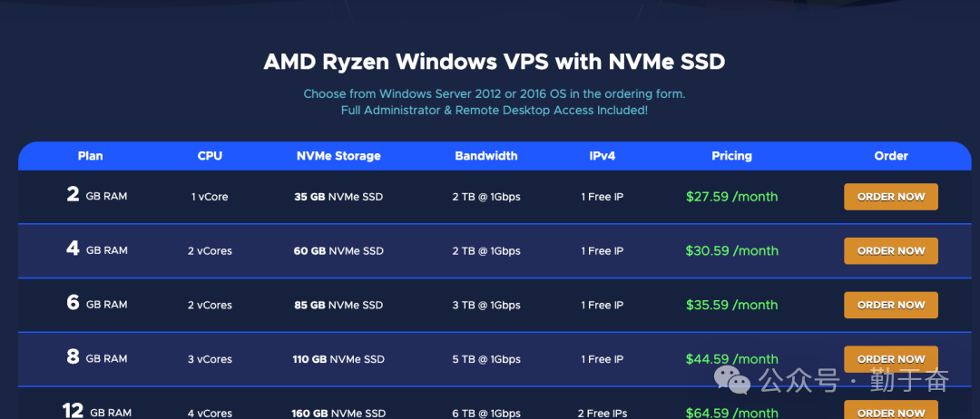Image resolution: width=980 pixels, height=419 pixels.
Task: Click the 3 vCores CPU cell
Action: [210, 359]
